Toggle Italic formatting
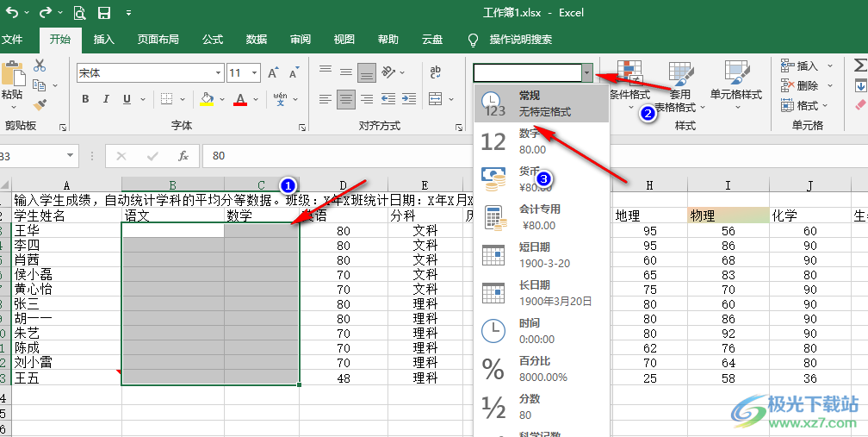Viewport: 868px width, 437px height. pos(106,99)
